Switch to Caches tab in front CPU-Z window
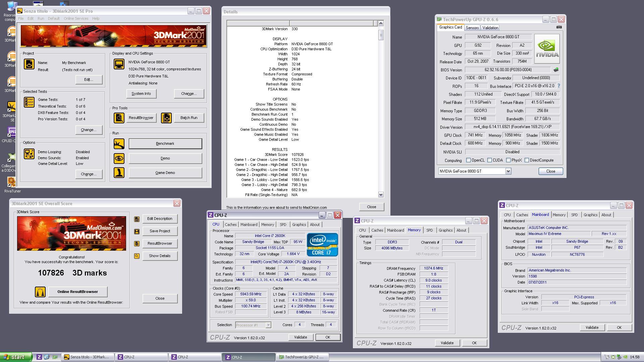 point(230,225)
